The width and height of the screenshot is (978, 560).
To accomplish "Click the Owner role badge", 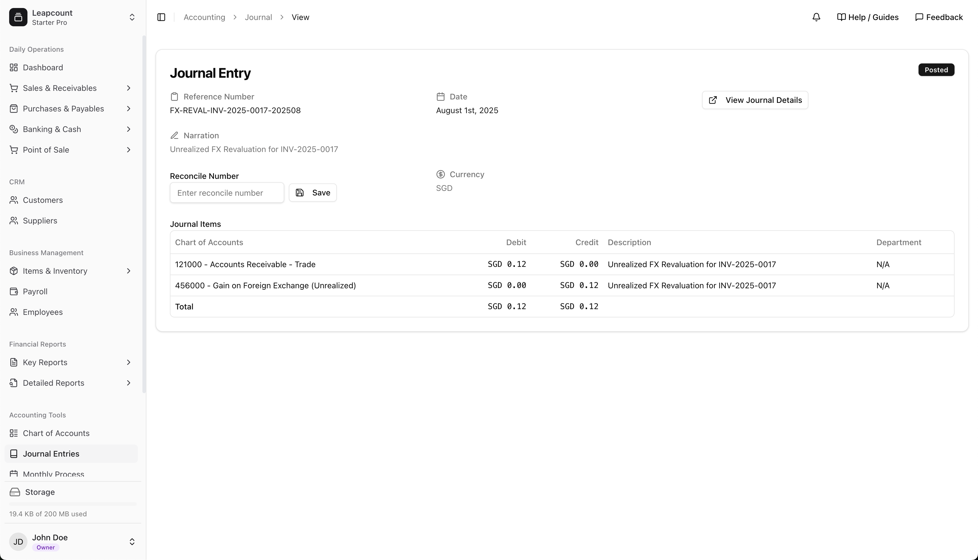I will [x=45, y=547].
